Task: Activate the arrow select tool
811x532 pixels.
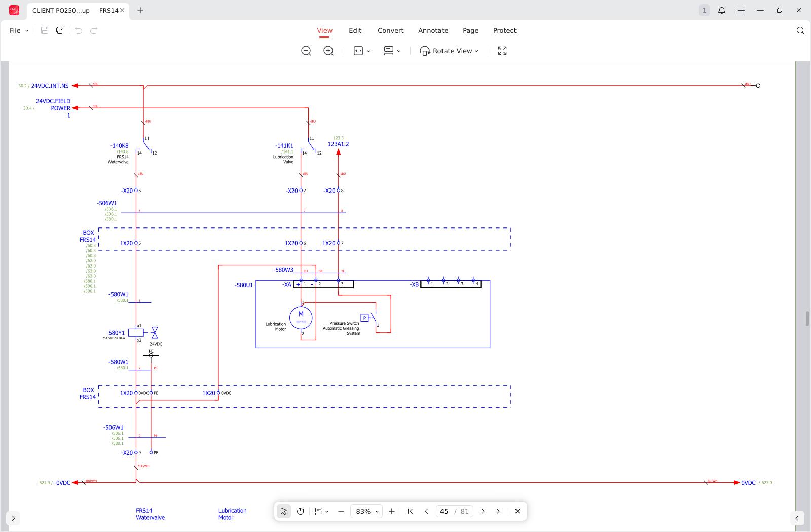Action: 284,511
